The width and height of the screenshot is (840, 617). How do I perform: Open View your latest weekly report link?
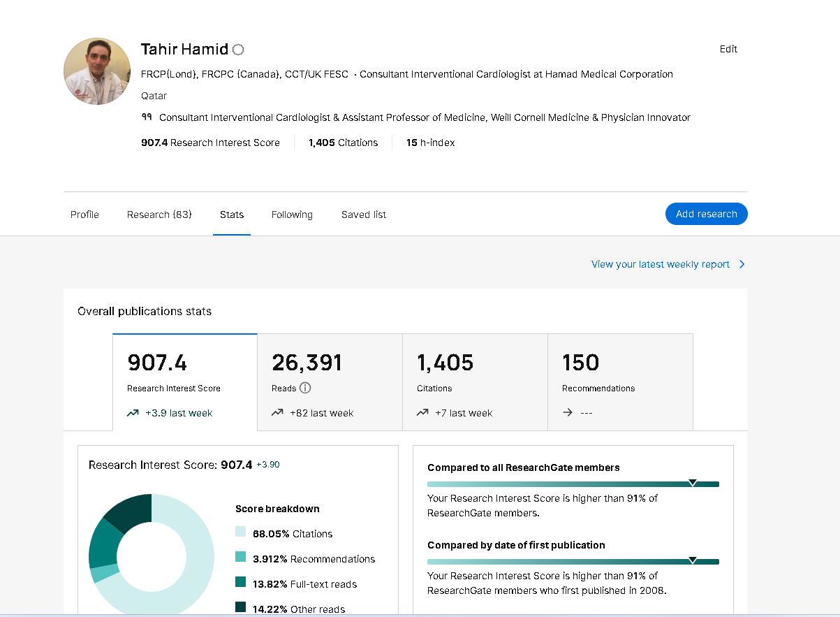(660, 264)
